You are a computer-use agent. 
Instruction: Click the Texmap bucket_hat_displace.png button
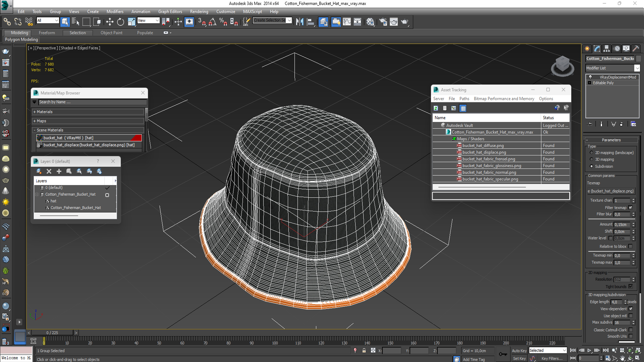tap(611, 191)
